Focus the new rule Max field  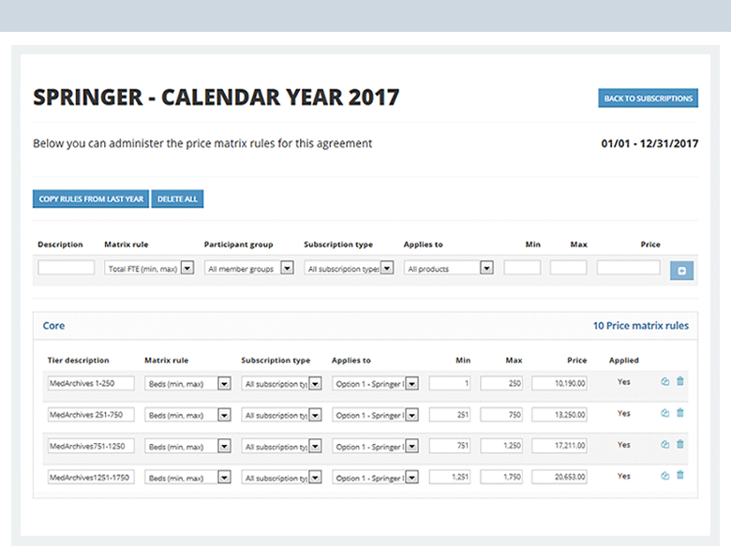(x=568, y=268)
